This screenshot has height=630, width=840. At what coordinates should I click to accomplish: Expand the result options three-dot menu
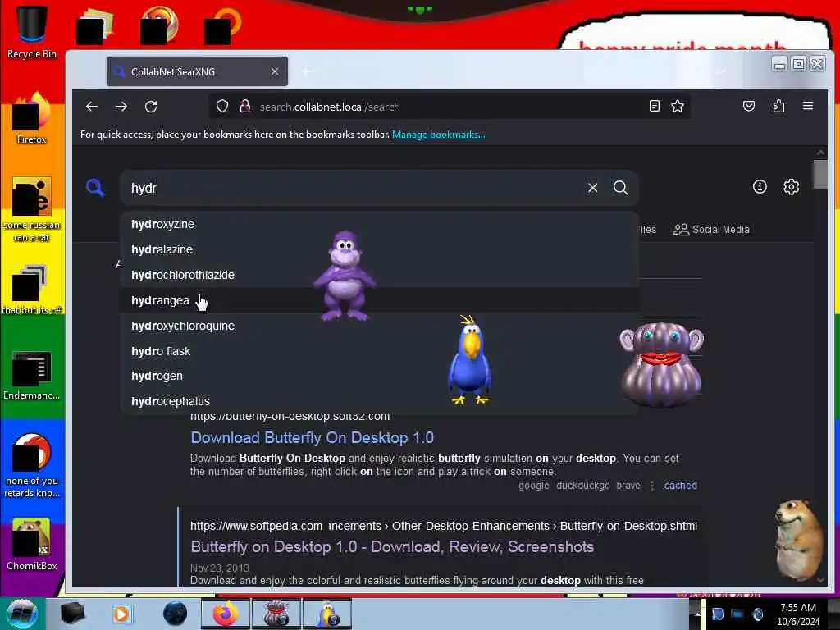(652, 486)
